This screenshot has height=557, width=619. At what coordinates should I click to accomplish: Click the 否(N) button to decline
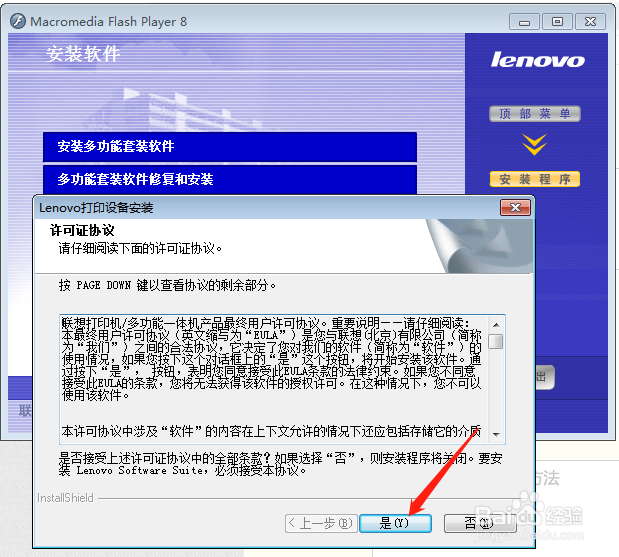pos(480,523)
